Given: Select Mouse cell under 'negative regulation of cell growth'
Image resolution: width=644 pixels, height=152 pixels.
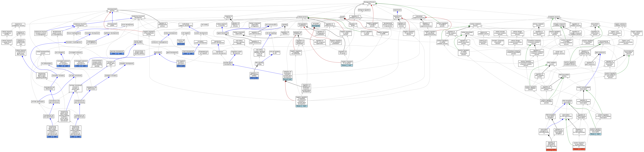Looking at the screenshot, I should pyautogui.click(x=344, y=65).
